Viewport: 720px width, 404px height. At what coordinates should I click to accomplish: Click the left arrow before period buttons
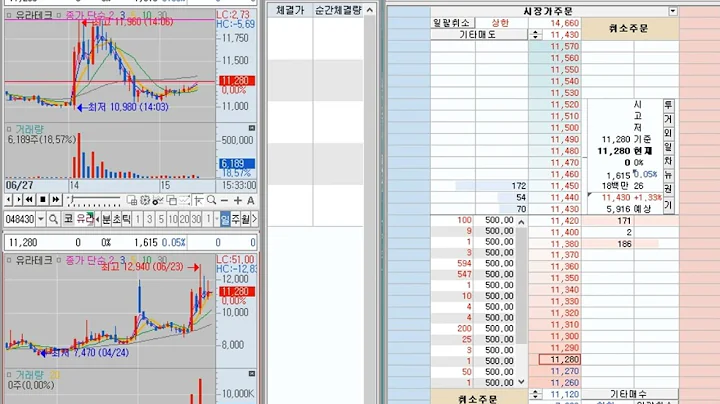point(97,219)
